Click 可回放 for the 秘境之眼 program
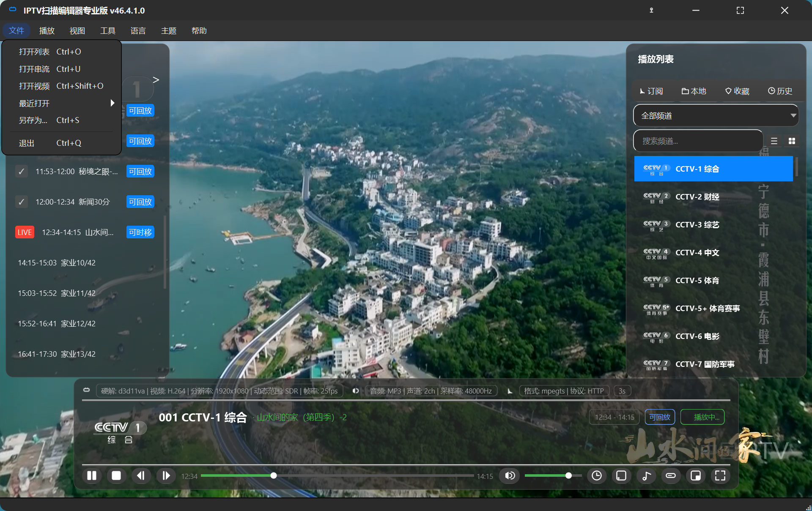Screen dimensions: 812x511 pos(140,172)
